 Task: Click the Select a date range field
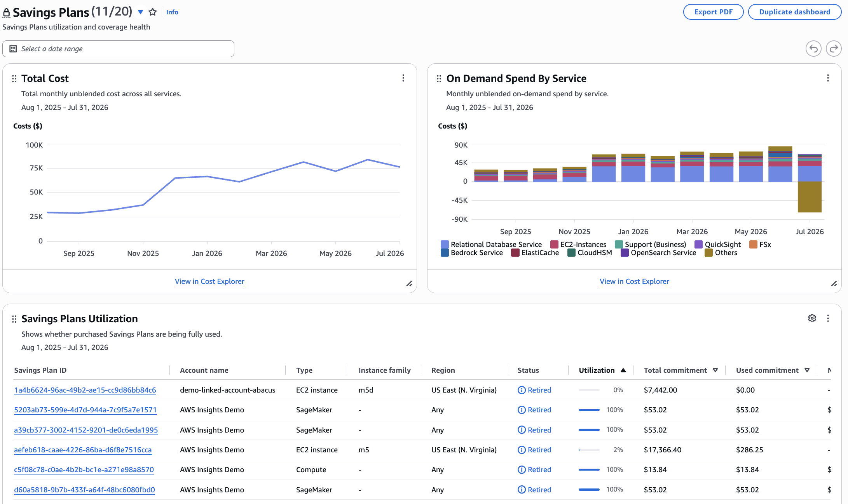(x=118, y=49)
